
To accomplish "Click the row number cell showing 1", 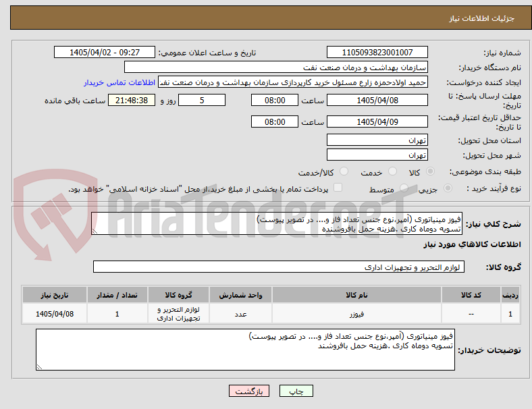I will 510,314.
